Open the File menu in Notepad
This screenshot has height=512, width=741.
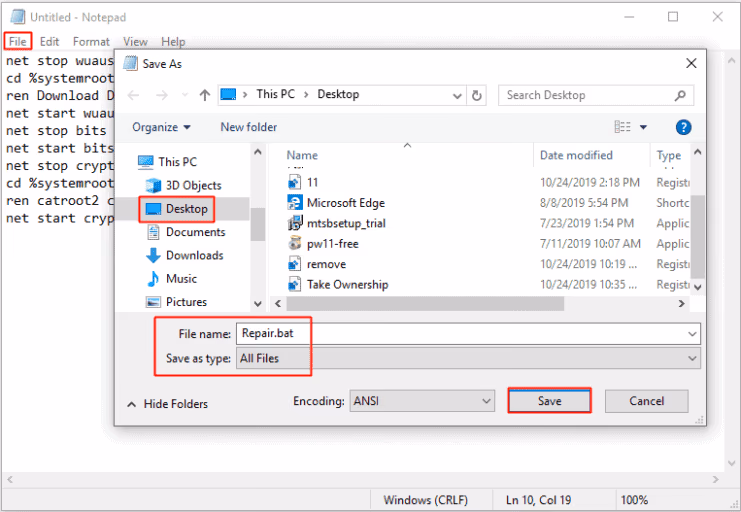click(18, 42)
